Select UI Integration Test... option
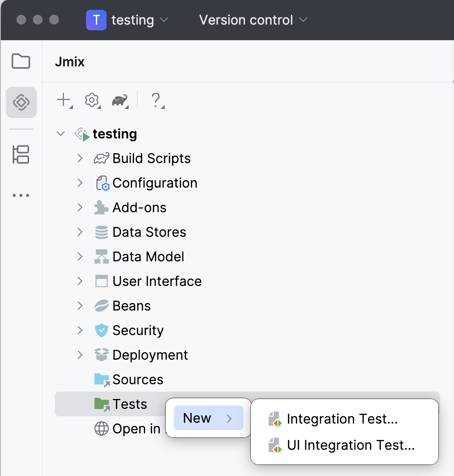454x476 pixels. tap(350, 445)
